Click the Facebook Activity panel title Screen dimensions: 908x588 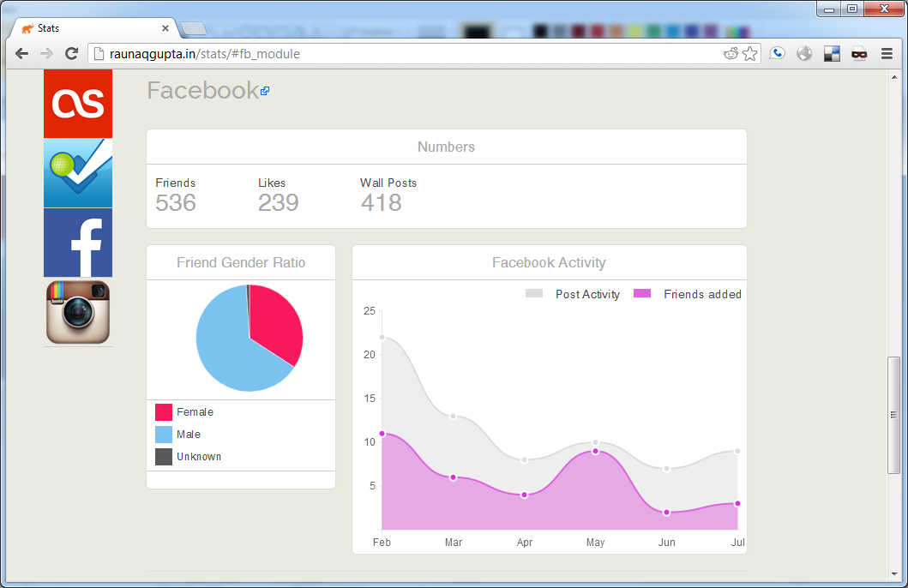click(549, 263)
